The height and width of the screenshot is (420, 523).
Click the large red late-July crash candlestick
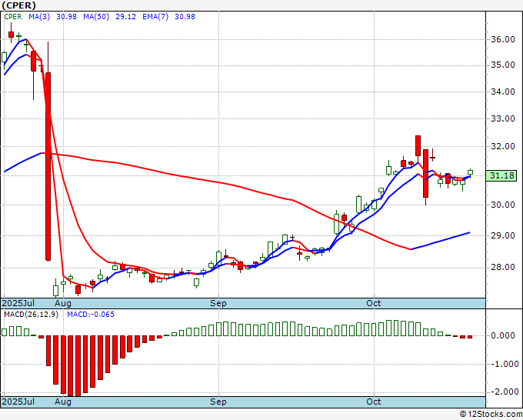coord(48,166)
